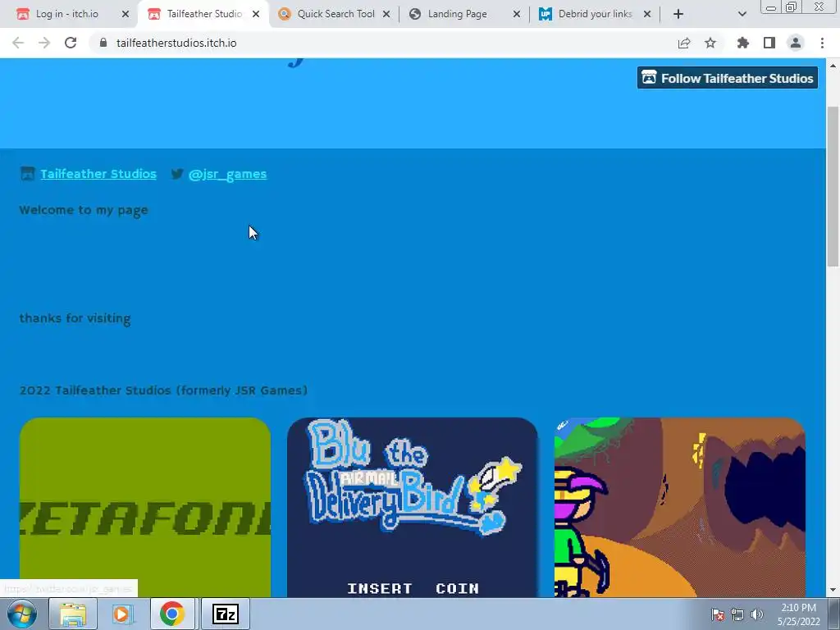The height and width of the screenshot is (630, 840).
Task: Click the itch.io icon beside Tailfeather Studios
Action: click(x=27, y=174)
